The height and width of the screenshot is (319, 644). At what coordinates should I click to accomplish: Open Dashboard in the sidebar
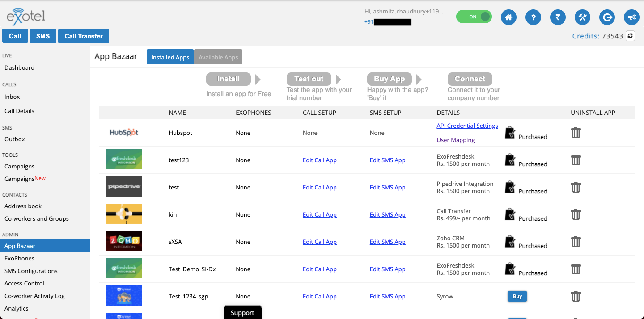(x=19, y=67)
